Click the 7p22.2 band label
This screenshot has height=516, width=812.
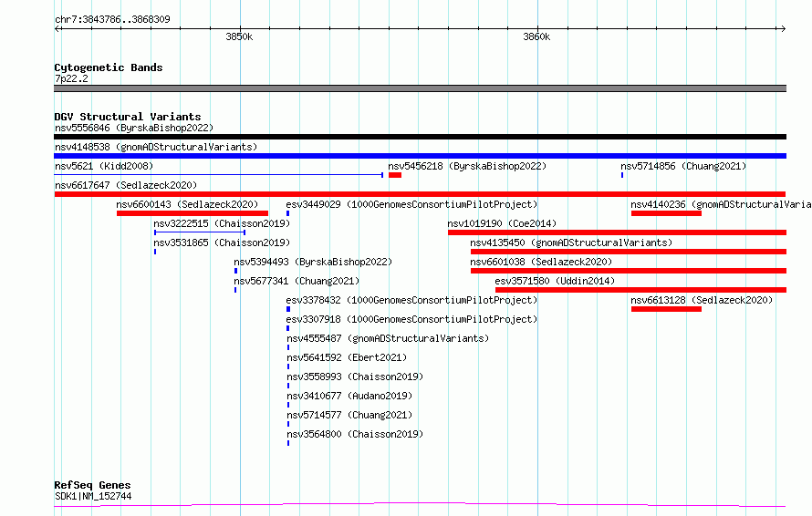71,78
